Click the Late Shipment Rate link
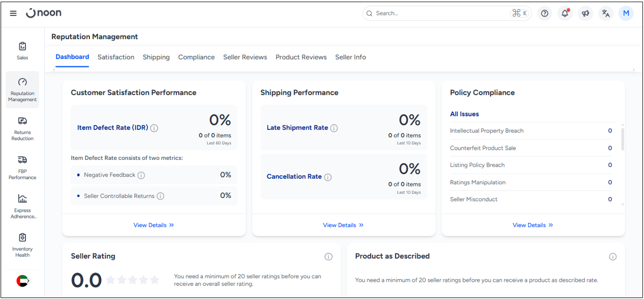The image size is (644, 299). [x=297, y=128]
